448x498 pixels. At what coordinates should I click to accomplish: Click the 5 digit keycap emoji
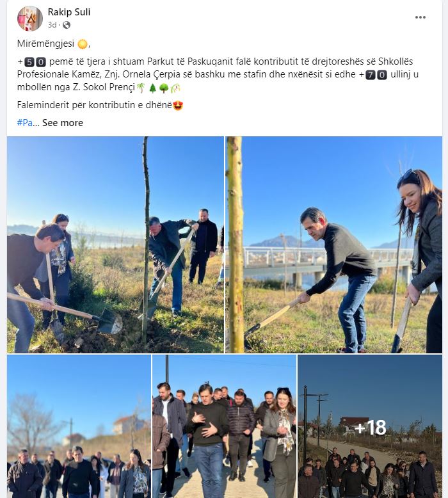tap(29, 62)
